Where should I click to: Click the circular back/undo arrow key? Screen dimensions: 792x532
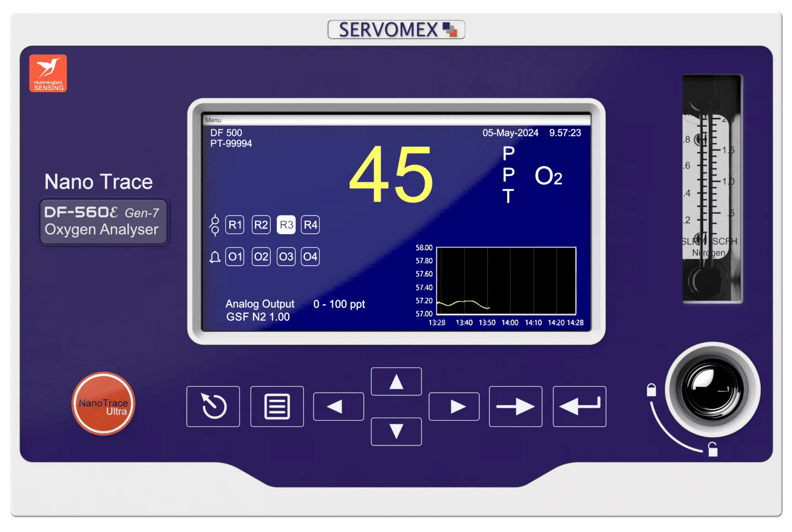(213, 406)
